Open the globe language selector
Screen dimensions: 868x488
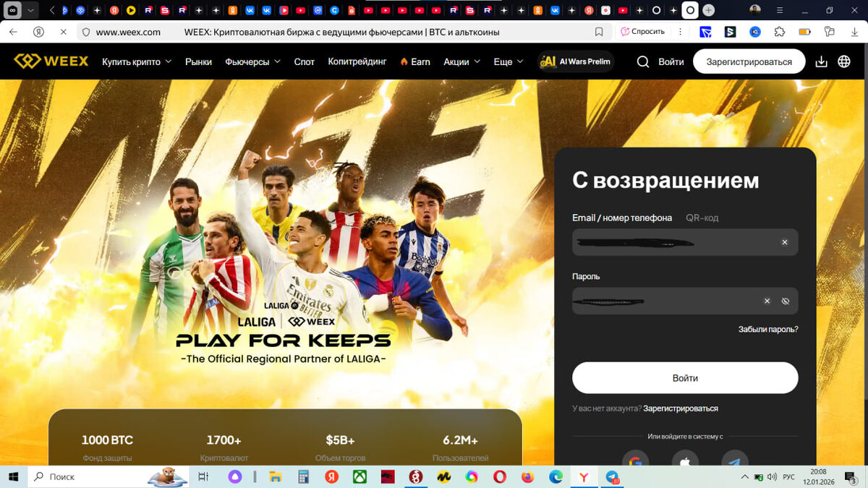pyautogui.click(x=844, y=61)
